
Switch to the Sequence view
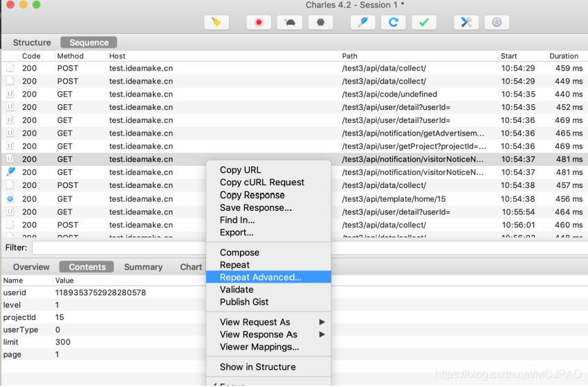coord(89,43)
